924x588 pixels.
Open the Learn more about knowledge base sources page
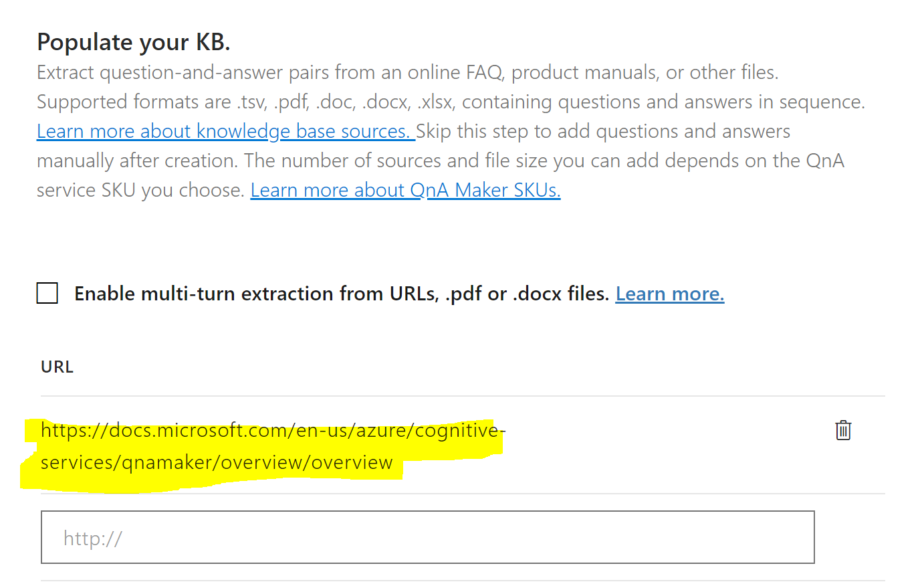point(225,130)
